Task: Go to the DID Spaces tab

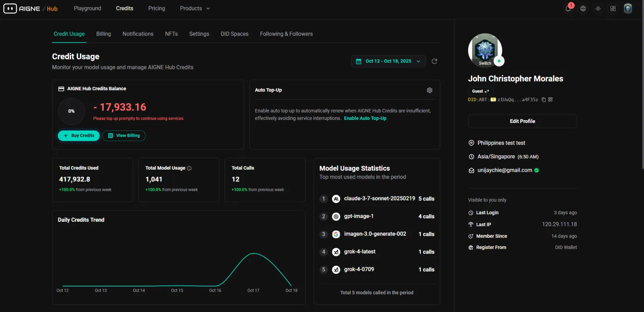Action: tap(235, 34)
